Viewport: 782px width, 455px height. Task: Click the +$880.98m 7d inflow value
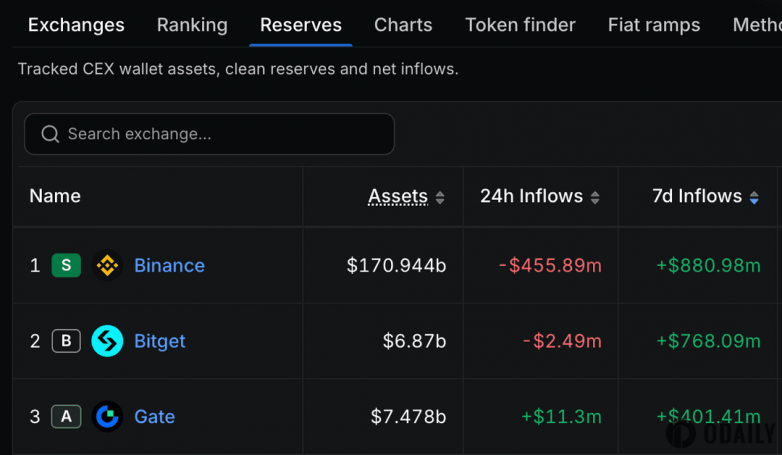[x=709, y=265]
